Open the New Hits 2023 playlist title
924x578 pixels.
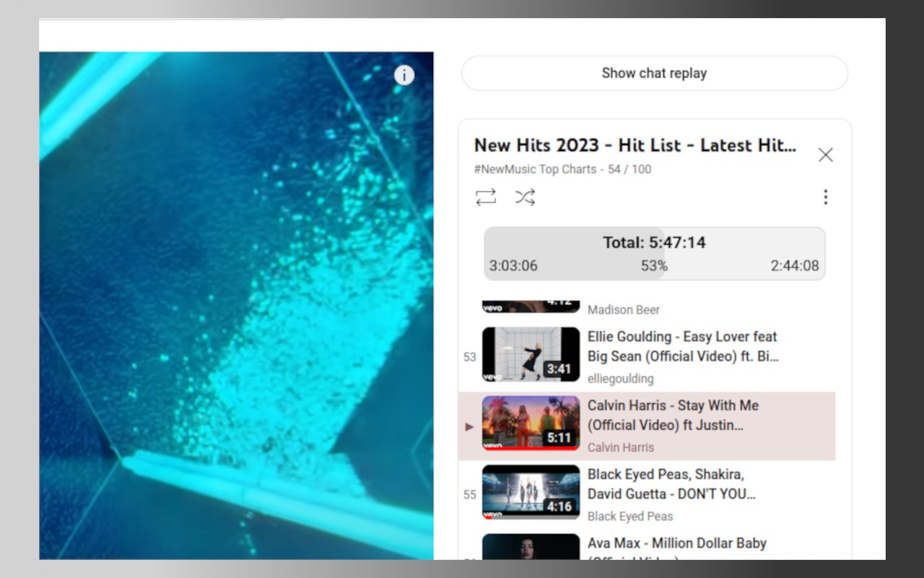[635, 145]
